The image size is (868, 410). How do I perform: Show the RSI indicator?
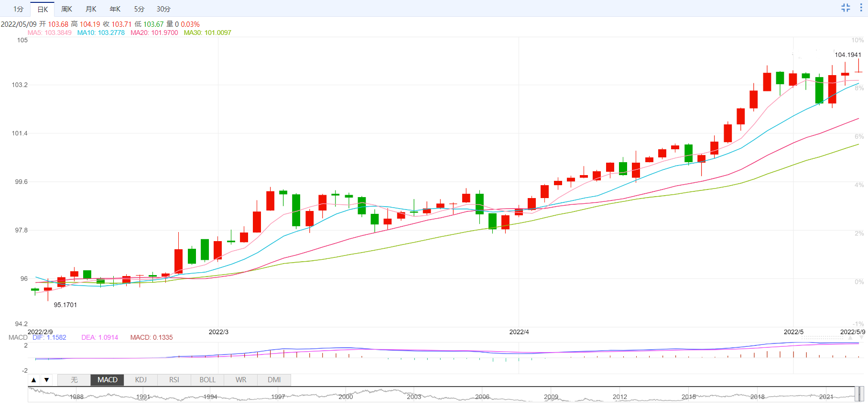point(174,380)
